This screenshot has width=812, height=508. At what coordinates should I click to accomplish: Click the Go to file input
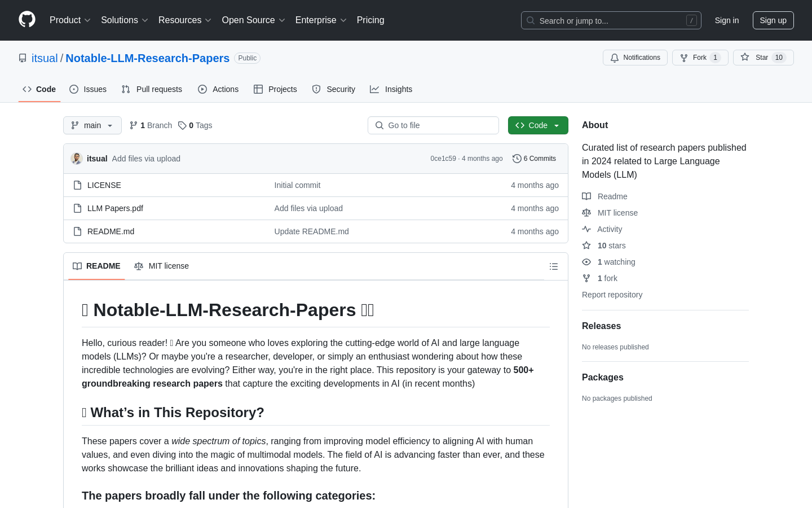coord(433,125)
